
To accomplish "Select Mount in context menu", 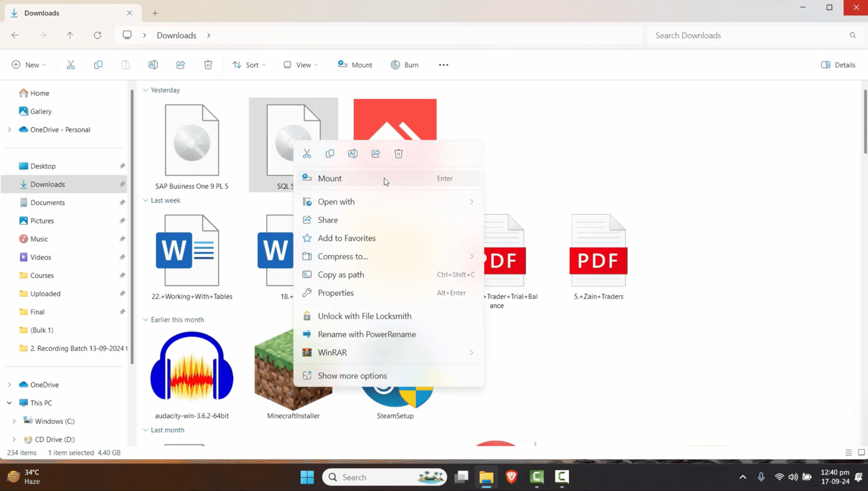I will 330,178.
